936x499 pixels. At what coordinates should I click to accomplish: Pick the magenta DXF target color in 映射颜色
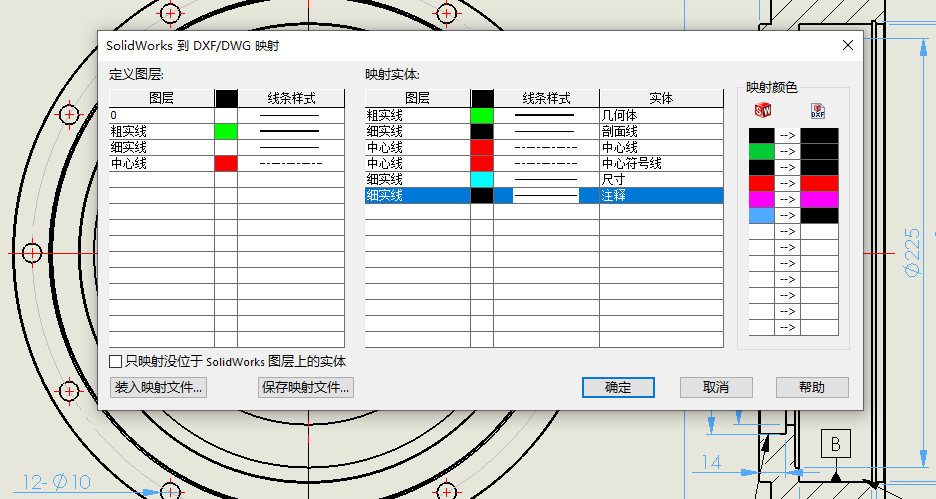click(819, 199)
